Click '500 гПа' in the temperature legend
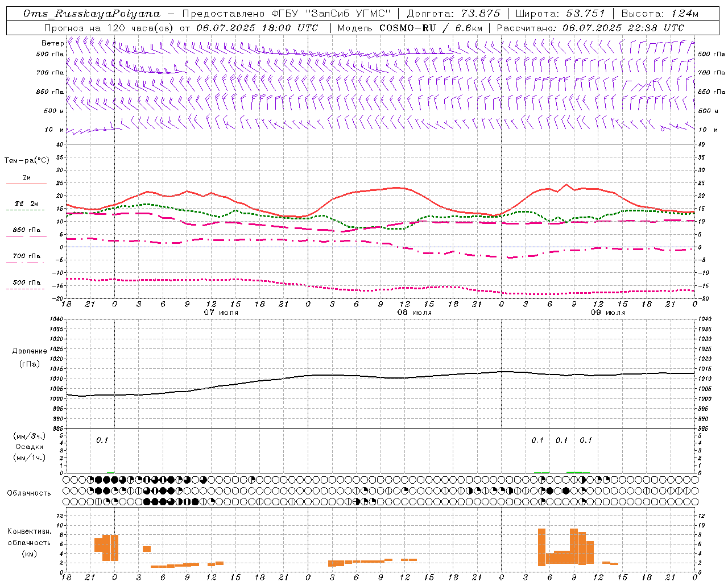This screenshot has height=582, width=728. 27,282
